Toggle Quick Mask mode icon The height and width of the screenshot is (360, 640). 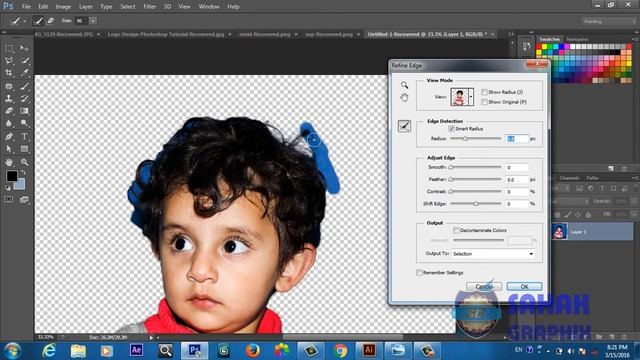point(9,199)
